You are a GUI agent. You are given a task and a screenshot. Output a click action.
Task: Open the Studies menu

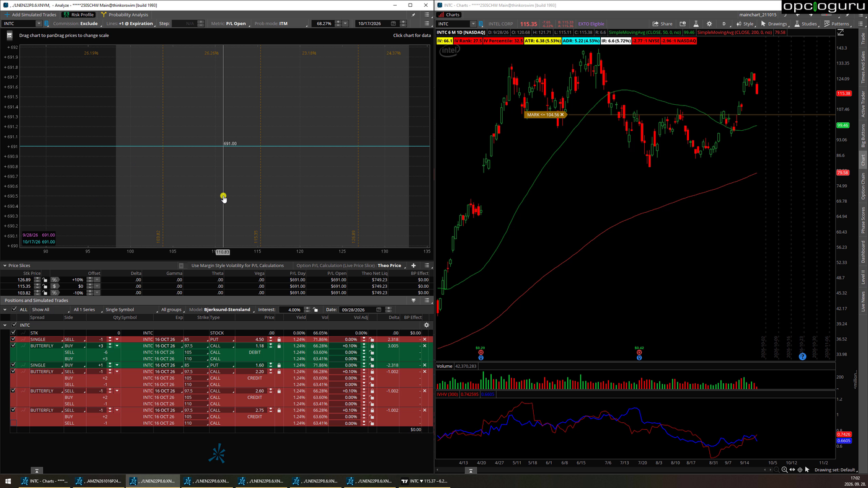click(x=805, y=24)
